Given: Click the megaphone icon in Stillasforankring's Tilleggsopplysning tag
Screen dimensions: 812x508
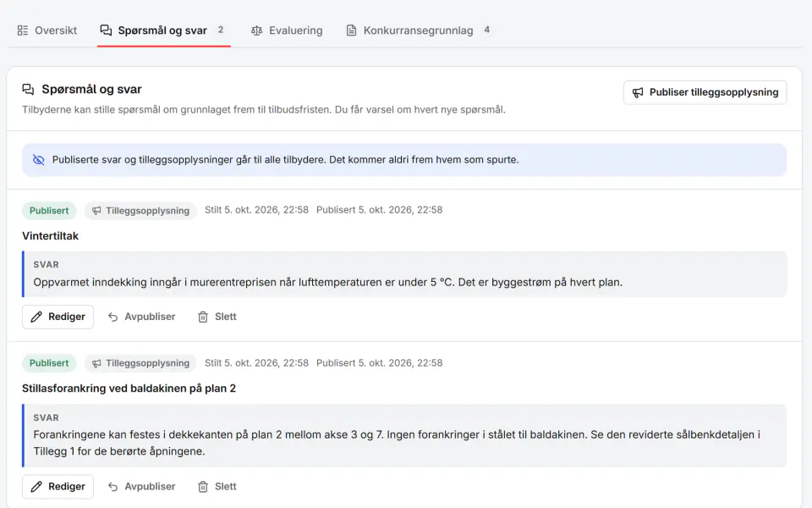Looking at the screenshot, I should coord(96,363).
